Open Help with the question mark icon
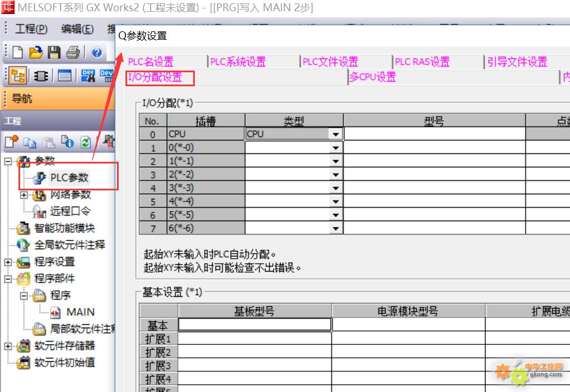570x392 pixels. (x=97, y=53)
